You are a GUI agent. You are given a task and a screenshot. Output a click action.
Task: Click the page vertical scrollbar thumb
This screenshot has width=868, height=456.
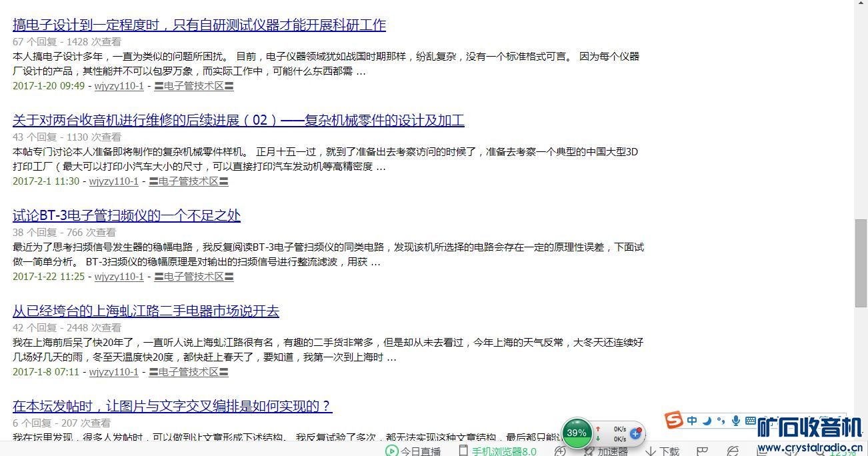click(861, 263)
